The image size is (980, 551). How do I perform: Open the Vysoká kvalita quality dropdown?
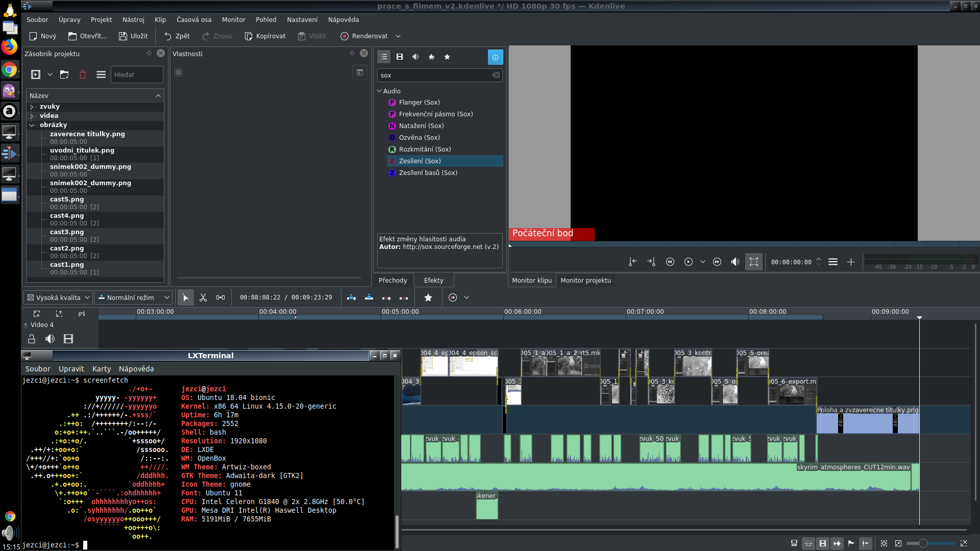tap(58, 297)
